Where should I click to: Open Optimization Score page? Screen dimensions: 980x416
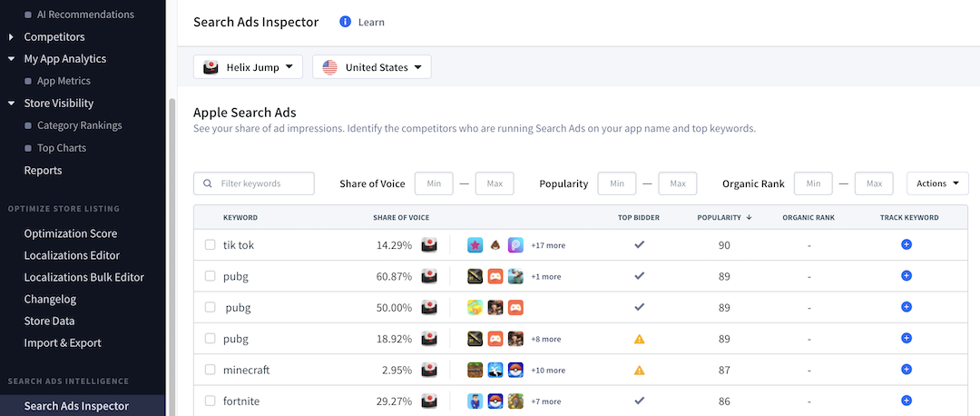(x=71, y=233)
